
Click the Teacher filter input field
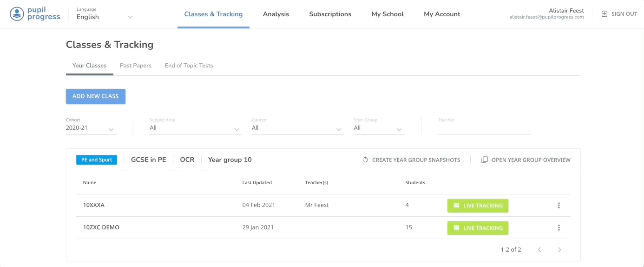pos(484,128)
